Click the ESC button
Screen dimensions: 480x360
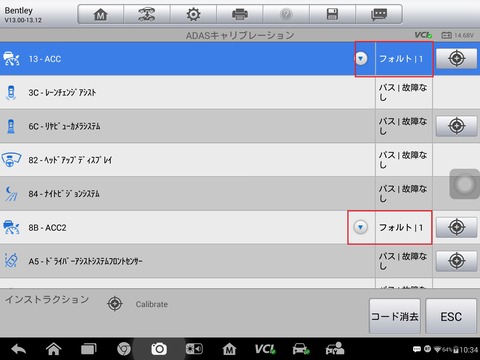(451, 316)
